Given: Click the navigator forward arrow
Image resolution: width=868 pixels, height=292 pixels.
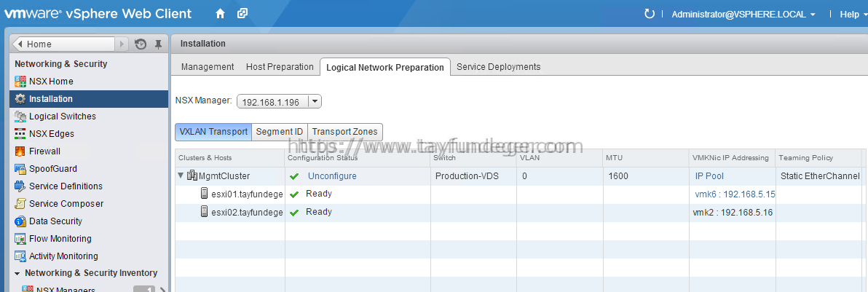Looking at the screenshot, I should click(x=122, y=44).
